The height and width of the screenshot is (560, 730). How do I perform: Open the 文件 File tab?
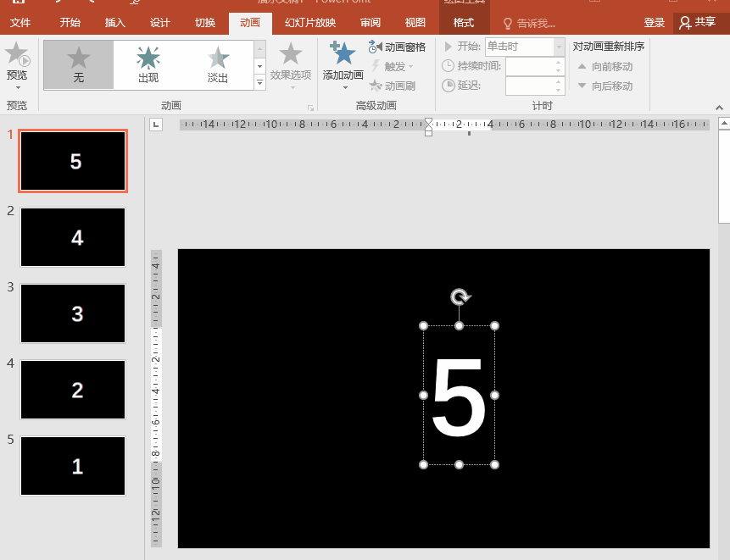point(20,23)
